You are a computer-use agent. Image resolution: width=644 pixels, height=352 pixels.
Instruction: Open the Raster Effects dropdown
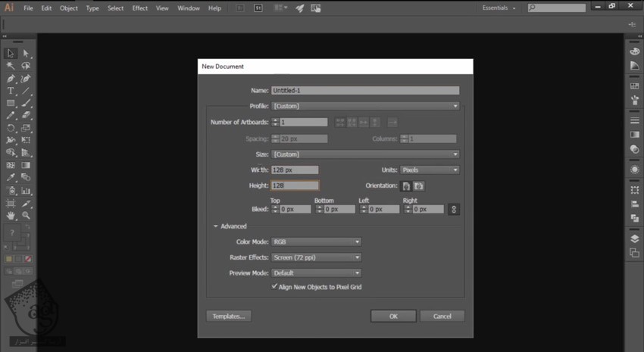pos(316,257)
